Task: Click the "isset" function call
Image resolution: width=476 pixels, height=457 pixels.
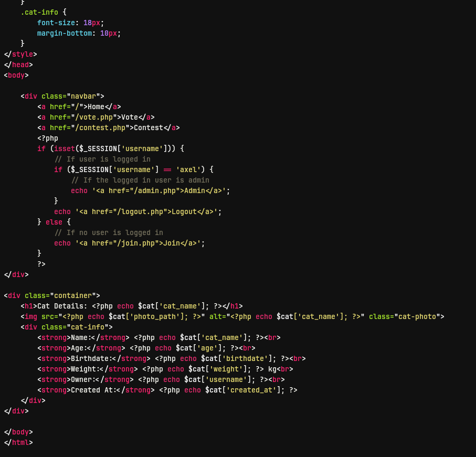Action: [x=65, y=148]
